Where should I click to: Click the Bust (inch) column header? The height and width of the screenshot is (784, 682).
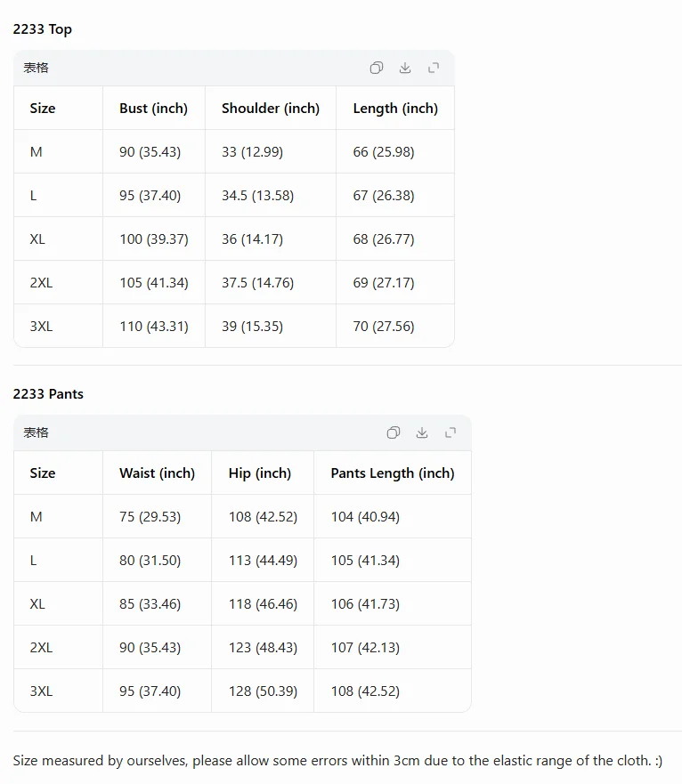pyautogui.click(x=154, y=108)
